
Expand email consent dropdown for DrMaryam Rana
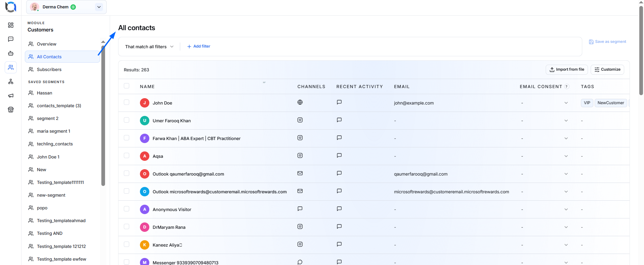click(566, 227)
